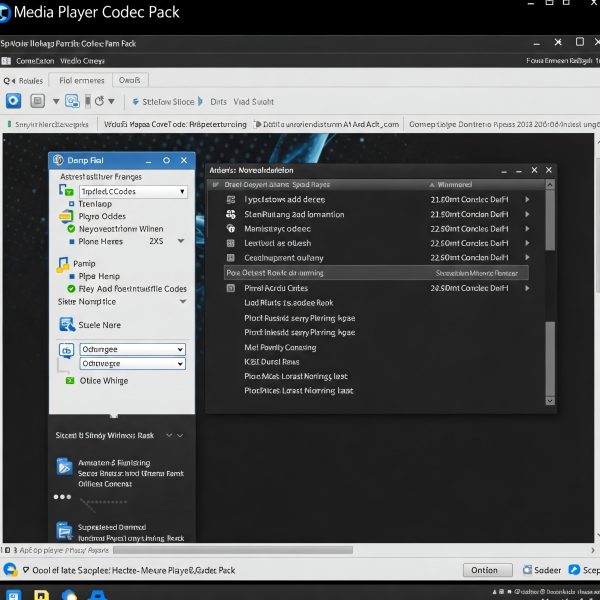
Task: Switch to the 'Fiol ermeres' tab
Action: pyautogui.click(x=82, y=80)
